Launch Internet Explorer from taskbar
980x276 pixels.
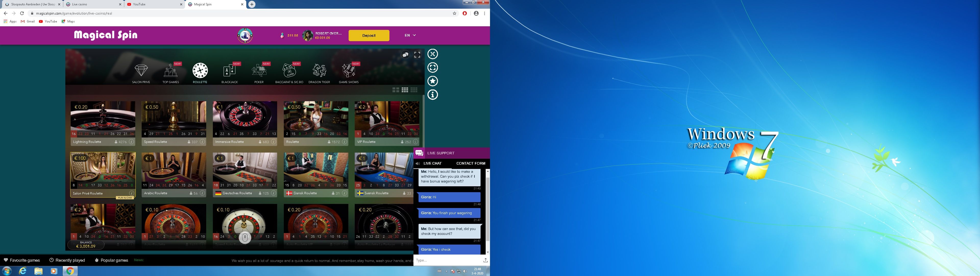tap(23, 271)
